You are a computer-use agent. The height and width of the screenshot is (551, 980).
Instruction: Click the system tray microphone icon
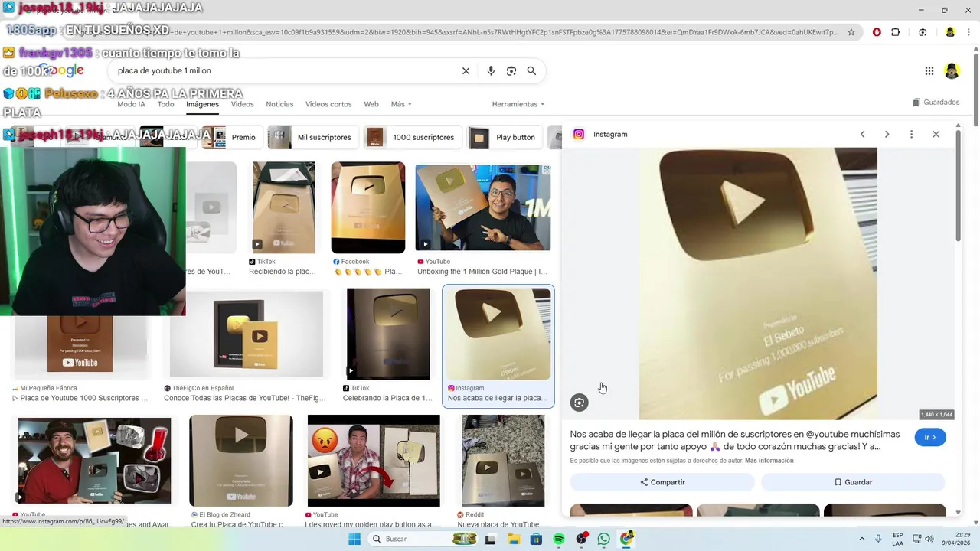878,539
